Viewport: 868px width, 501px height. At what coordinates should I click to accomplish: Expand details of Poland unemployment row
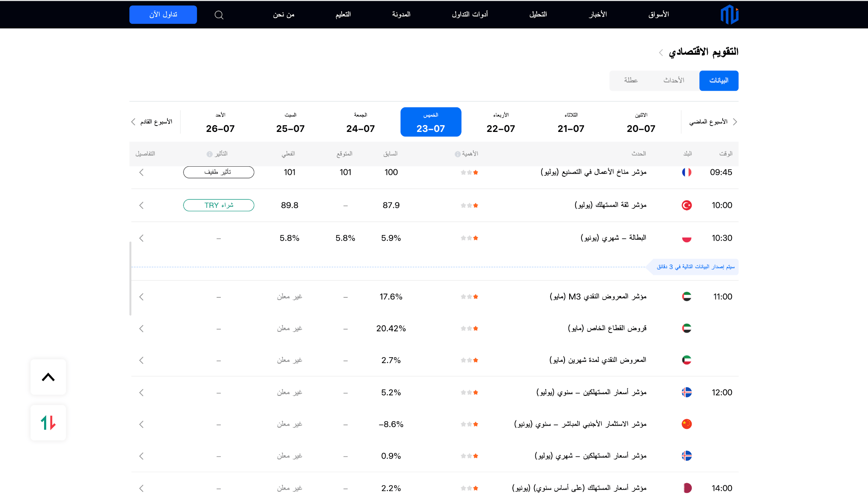tap(142, 238)
